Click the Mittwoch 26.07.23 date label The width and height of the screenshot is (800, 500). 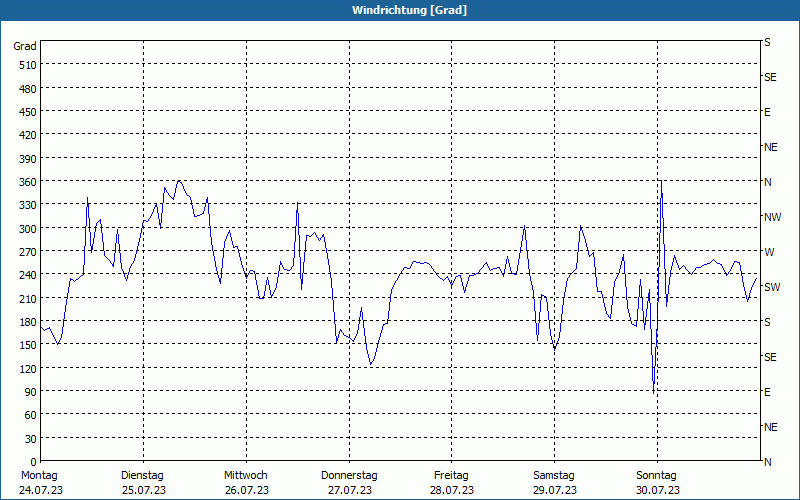(246, 483)
